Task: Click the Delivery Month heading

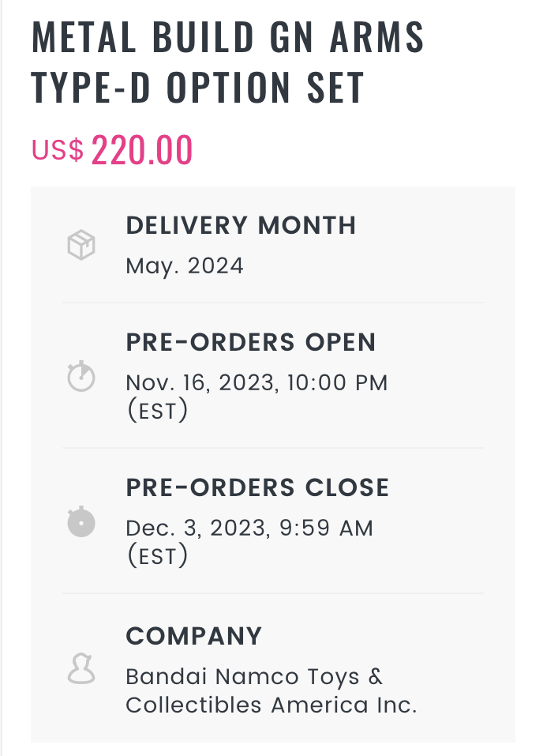Action: pos(241,225)
